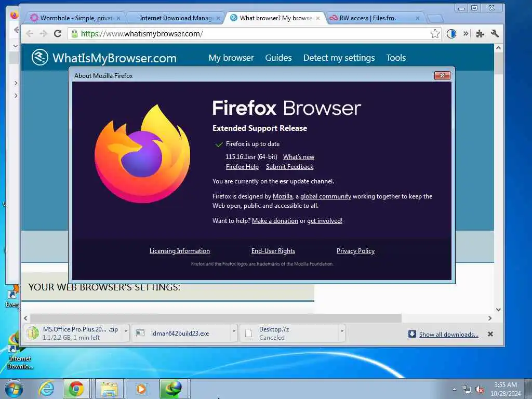
Task: Click the half-circle extension icon in toolbar
Action: pos(451,34)
